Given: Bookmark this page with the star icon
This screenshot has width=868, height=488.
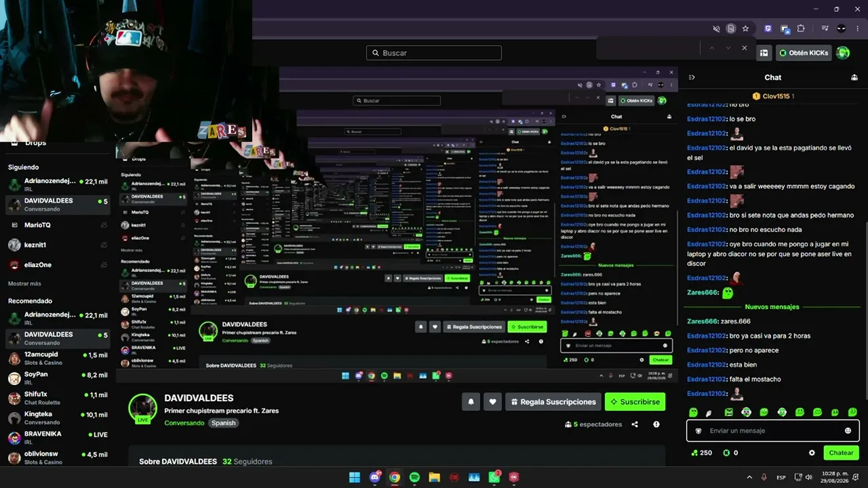Looking at the screenshot, I should 745,28.
